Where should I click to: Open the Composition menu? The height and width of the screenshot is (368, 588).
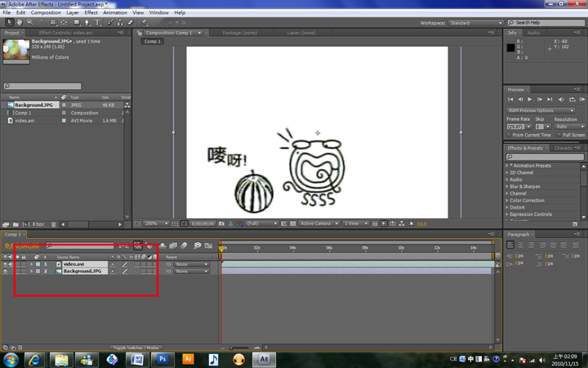point(46,12)
